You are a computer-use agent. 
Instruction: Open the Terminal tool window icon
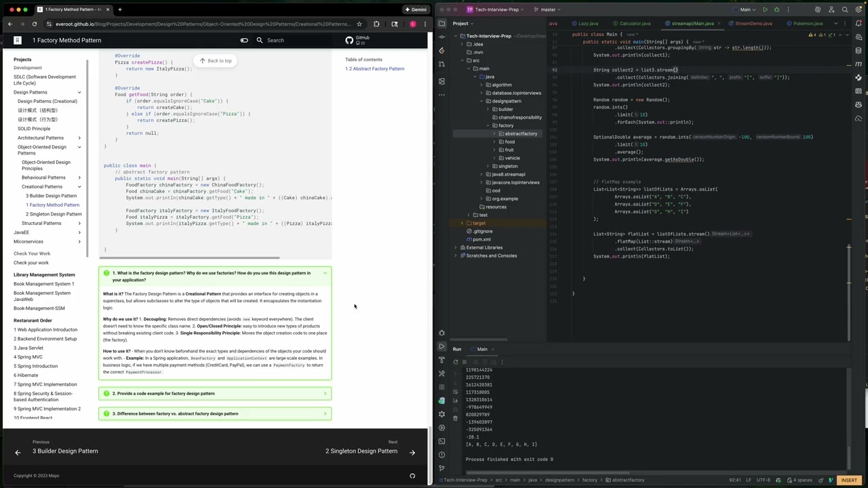(x=441, y=441)
